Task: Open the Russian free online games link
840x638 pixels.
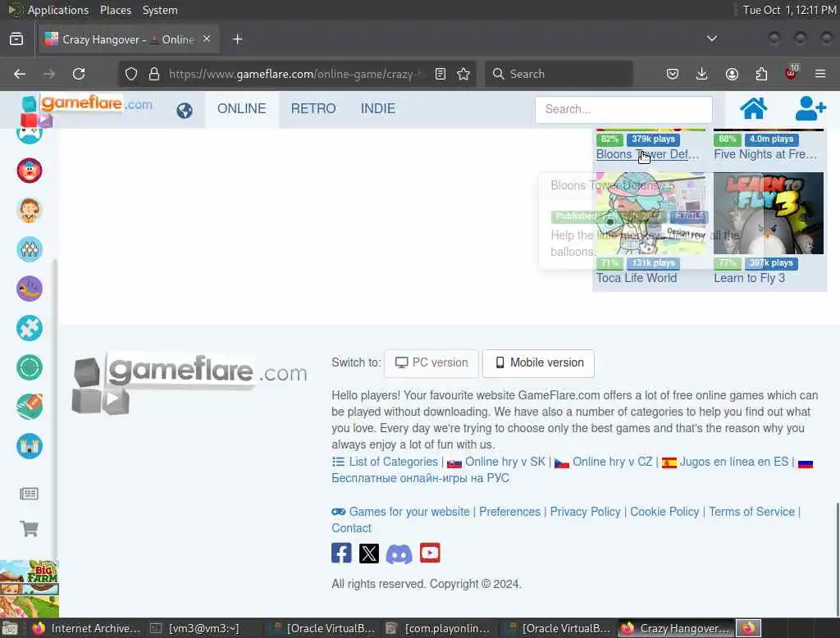Action: (x=421, y=478)
